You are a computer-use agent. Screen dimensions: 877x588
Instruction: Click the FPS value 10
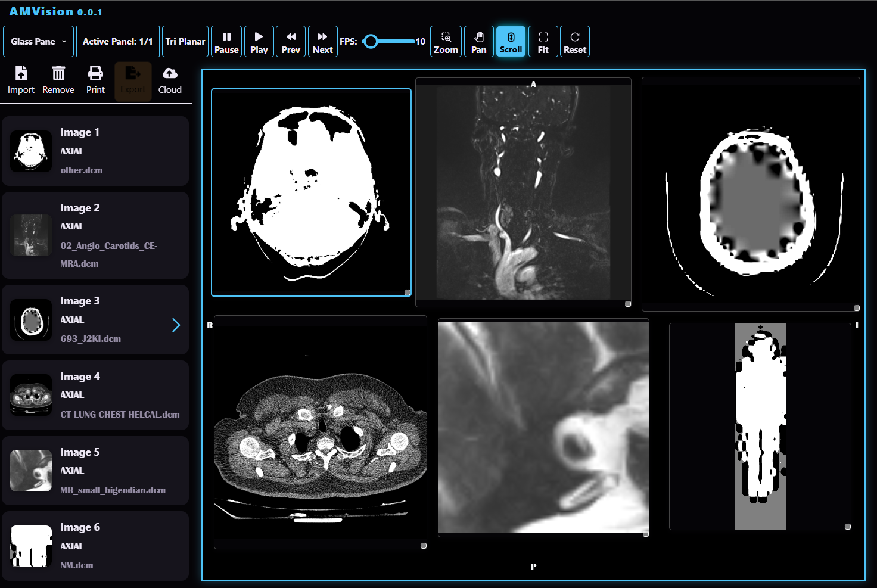[x=421, y=42]
